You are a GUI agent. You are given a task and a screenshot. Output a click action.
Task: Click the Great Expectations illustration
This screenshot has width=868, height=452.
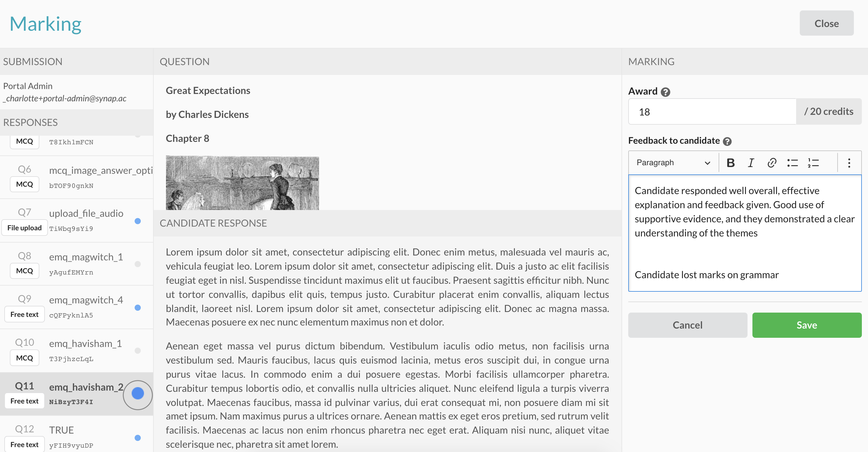(x=242, y=183)
